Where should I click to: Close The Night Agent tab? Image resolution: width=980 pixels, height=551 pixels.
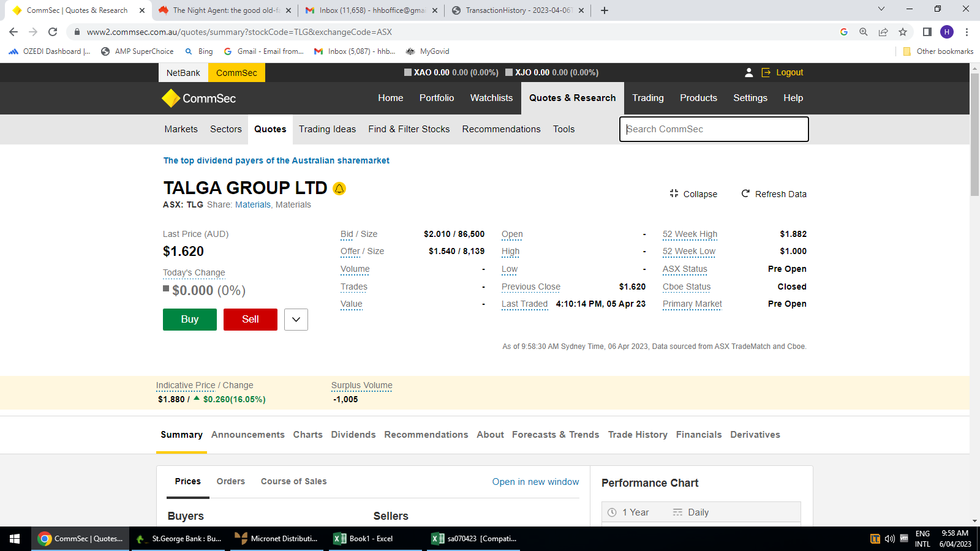click(x=288, y=10)
